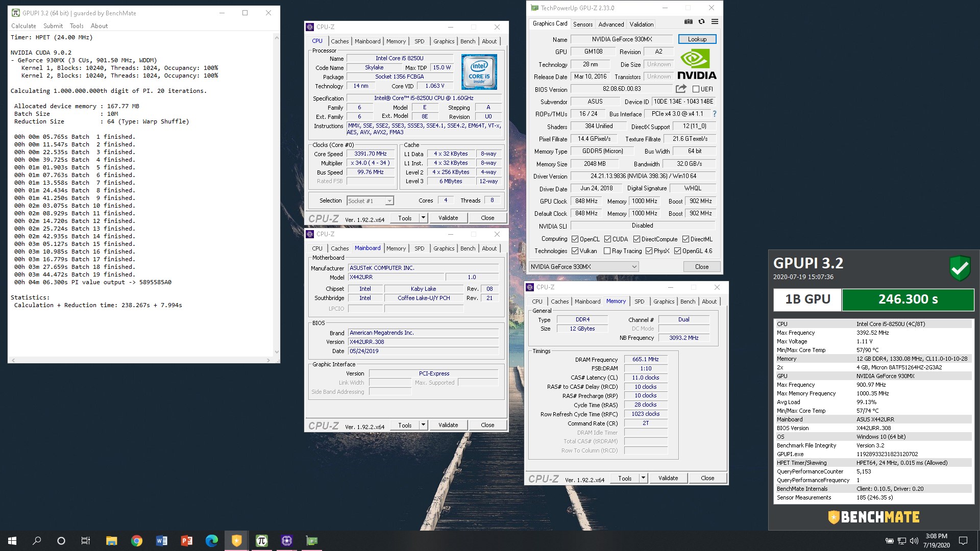The height and width of the screenshot is (551, 980).
Task: Click the BenchMate green shield checkmark
Action: click(x=960, y=268)
